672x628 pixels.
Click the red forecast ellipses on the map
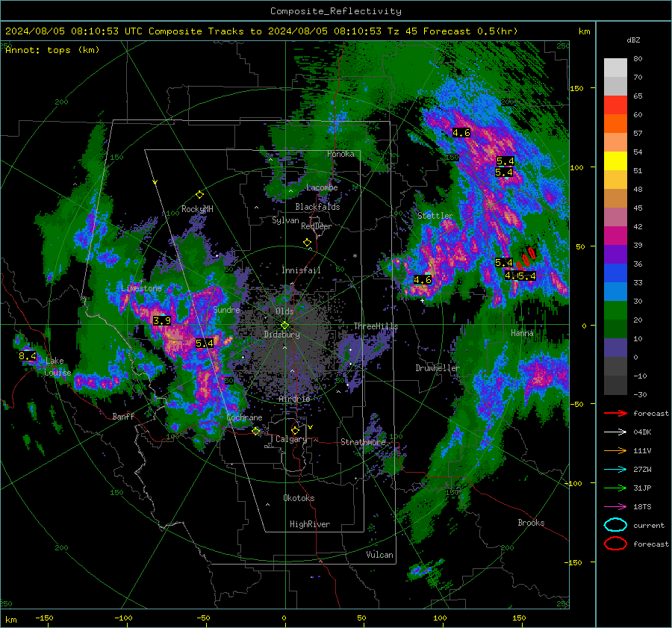point(526,258)
